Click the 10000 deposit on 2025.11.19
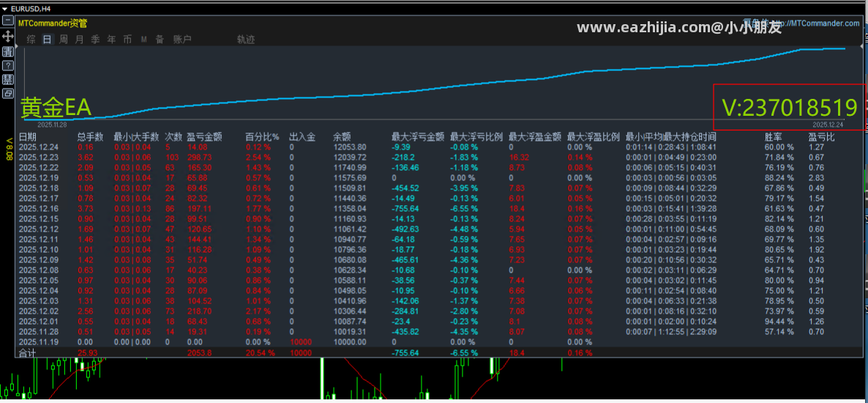 click(x=301, y=342)
